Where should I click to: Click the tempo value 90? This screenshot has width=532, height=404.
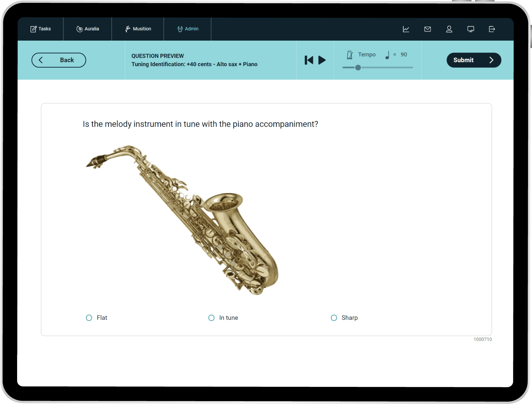404,54
